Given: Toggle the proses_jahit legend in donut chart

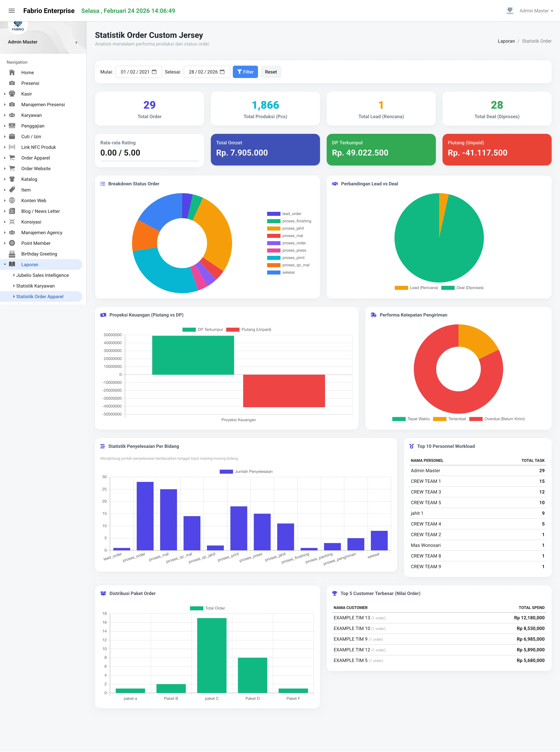Looking at the screenshot, I should 285,228.
